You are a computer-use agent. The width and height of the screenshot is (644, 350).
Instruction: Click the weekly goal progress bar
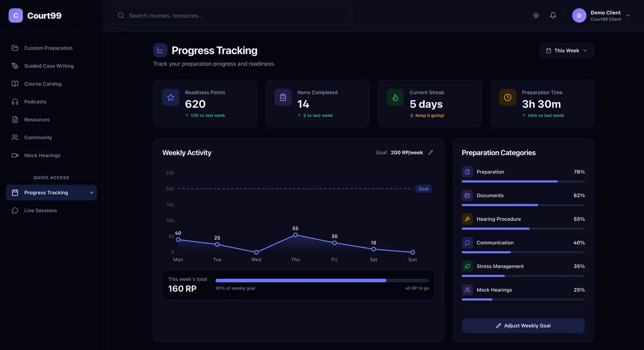(x=322, y=281)
